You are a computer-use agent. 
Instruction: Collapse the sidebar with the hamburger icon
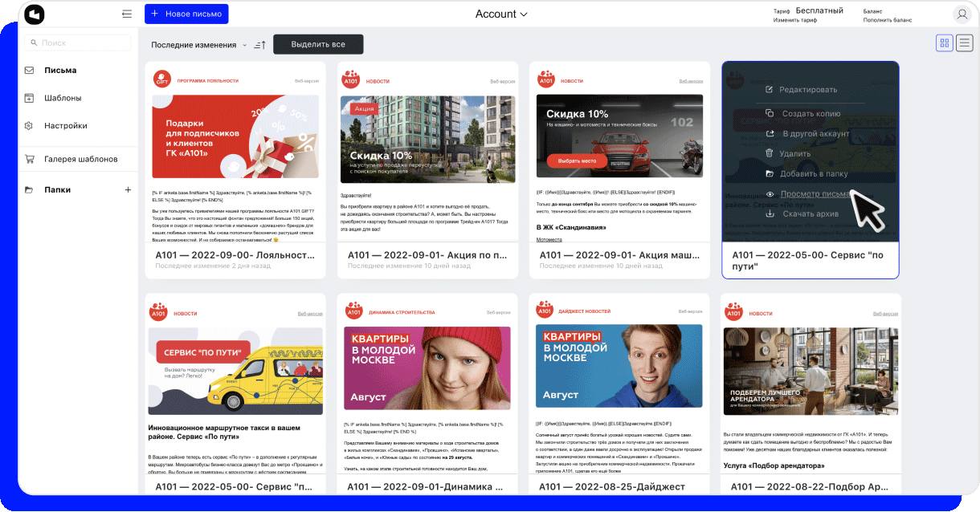(127, 14)
